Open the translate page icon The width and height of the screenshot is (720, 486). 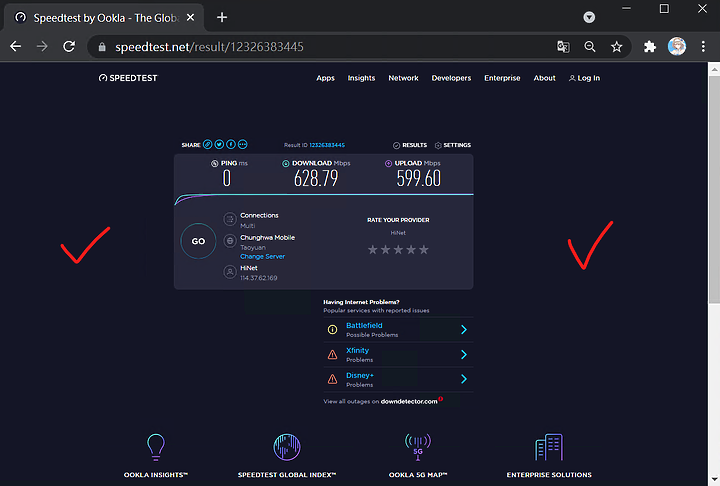pos(563,46)
